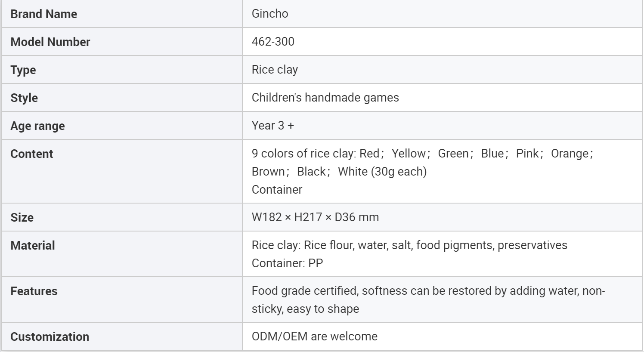The image size is (644, 352).
Task: Click the Material row label
Action: (x=33, y=246)
